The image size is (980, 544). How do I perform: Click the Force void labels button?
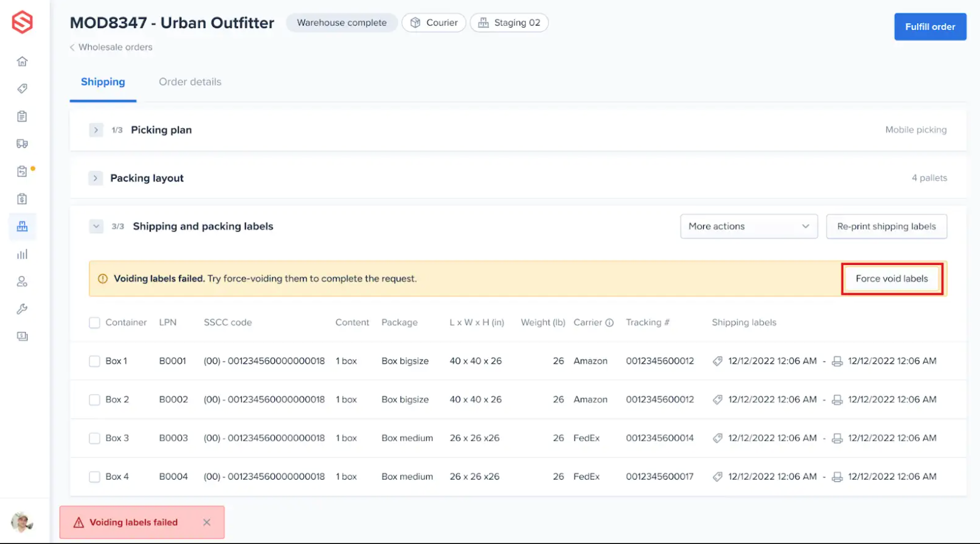[891, 279]
